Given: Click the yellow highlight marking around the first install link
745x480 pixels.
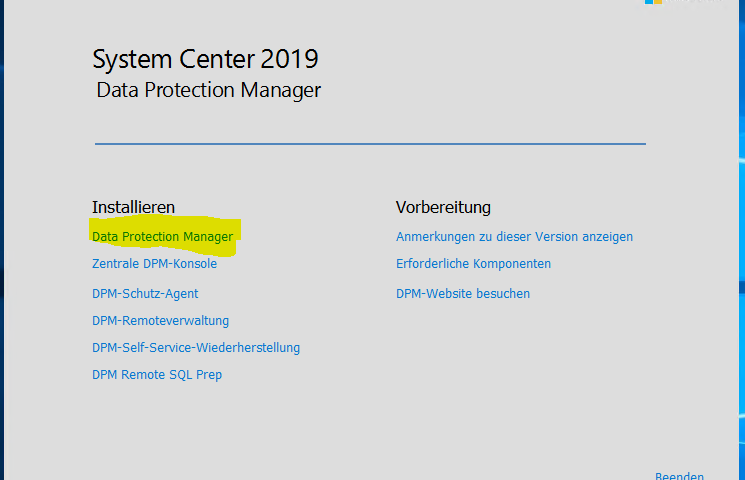Looking at the screenshot, I should tap(164, 236).
